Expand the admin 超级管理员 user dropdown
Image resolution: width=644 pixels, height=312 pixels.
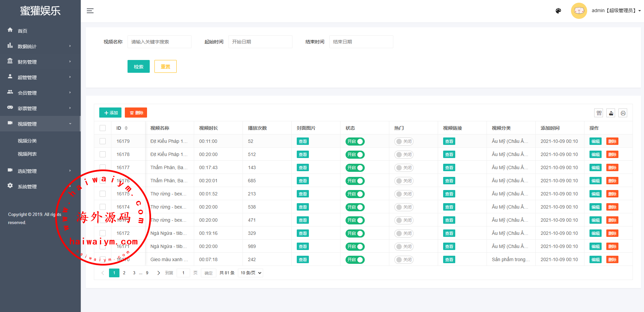[x=616, y=11]
